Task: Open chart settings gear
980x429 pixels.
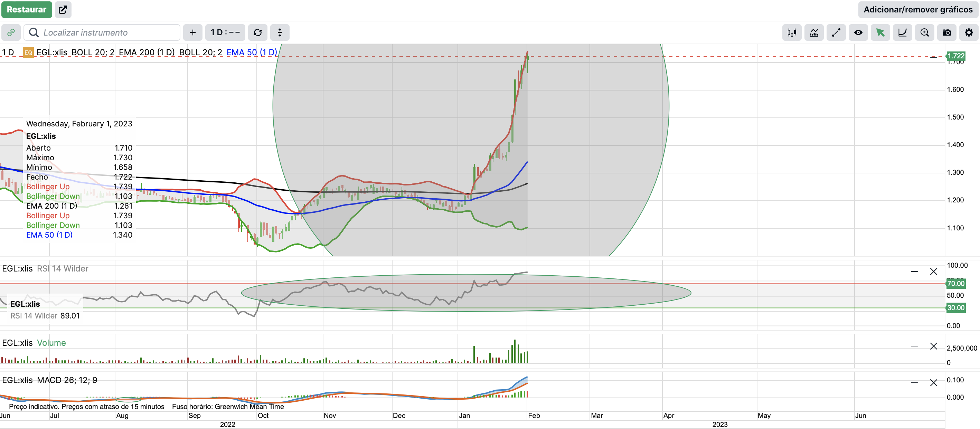Action: (969, 33)
